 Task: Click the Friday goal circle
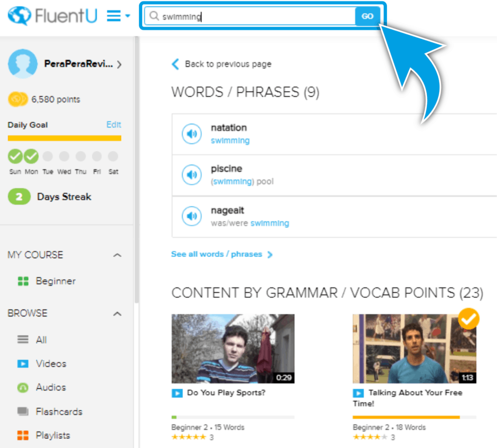click(x=97, y=156)
